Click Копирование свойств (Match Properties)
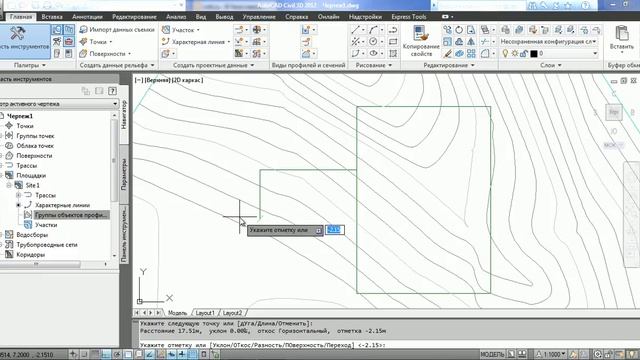The height and width of the screenshot is (360, 640). (x=421, y=41)
